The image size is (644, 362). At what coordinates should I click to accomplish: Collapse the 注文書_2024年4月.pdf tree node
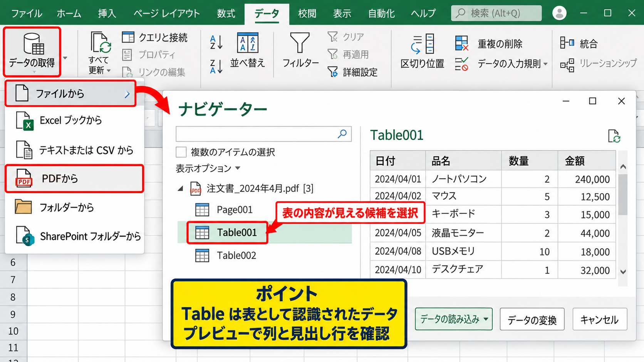point(180,189)
